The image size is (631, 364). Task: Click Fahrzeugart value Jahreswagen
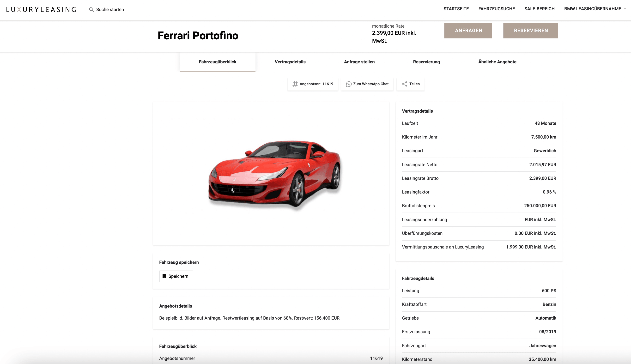pos(542,346)
